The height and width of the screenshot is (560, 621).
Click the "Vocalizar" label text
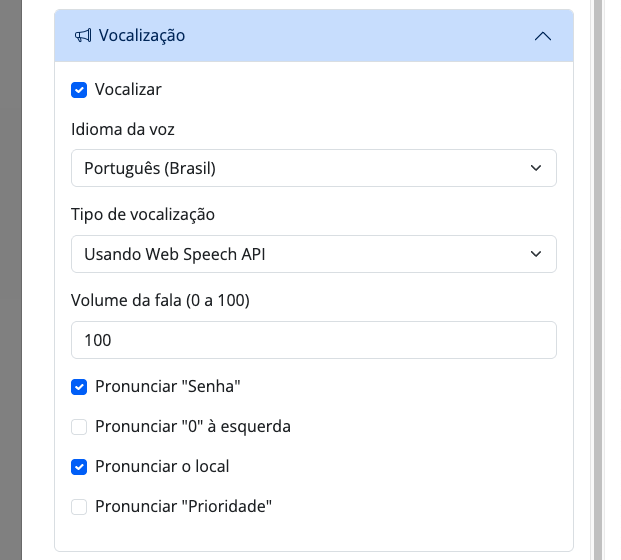(x=128, y=90)
